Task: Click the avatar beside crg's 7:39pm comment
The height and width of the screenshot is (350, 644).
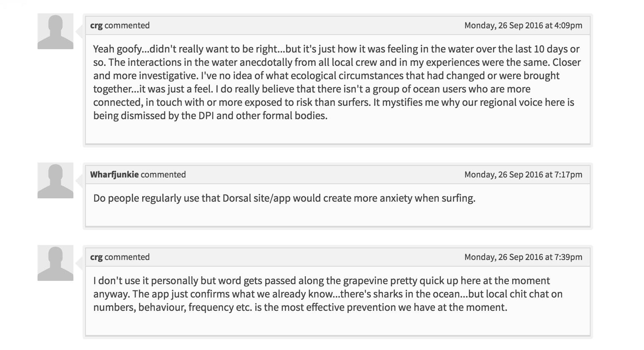Action: tap(55, 263)
